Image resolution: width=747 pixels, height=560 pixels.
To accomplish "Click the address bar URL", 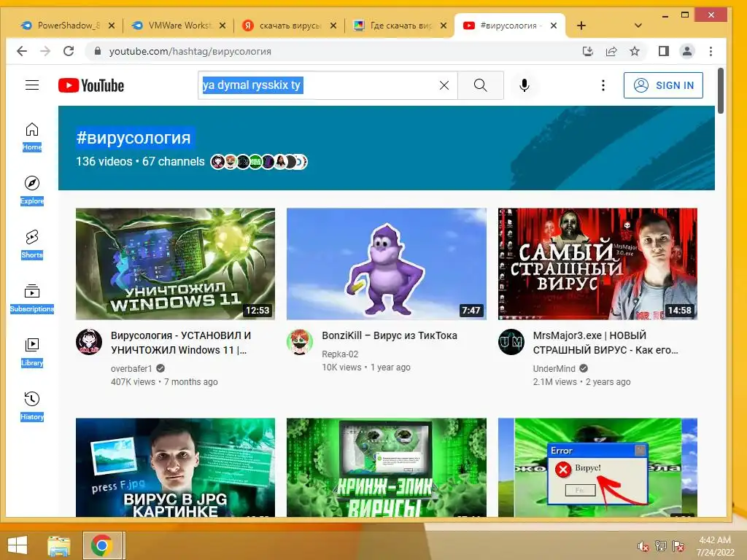I will [x=190, y=51].
